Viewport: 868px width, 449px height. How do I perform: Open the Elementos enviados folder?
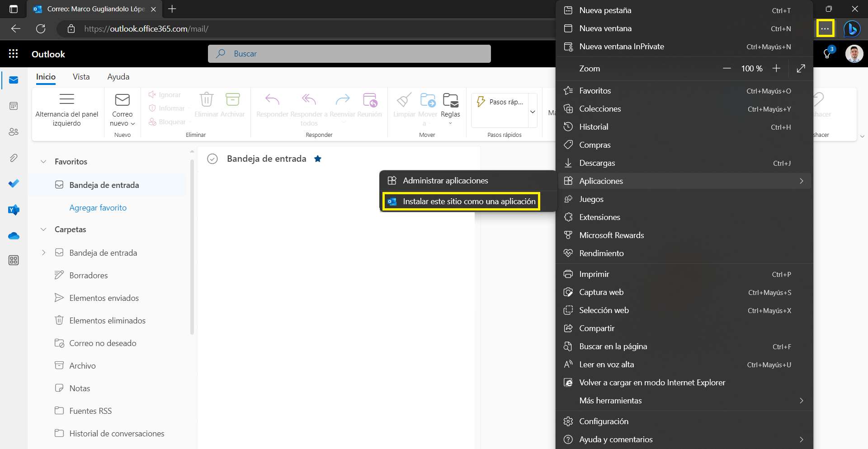click(x=104, y=298)
